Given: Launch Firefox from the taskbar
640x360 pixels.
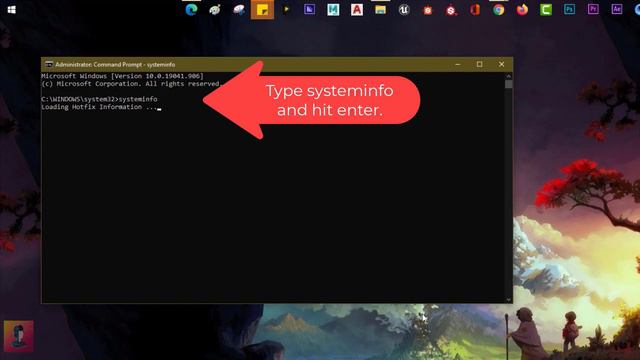Looking at the screenshot, I should point(522,9).
